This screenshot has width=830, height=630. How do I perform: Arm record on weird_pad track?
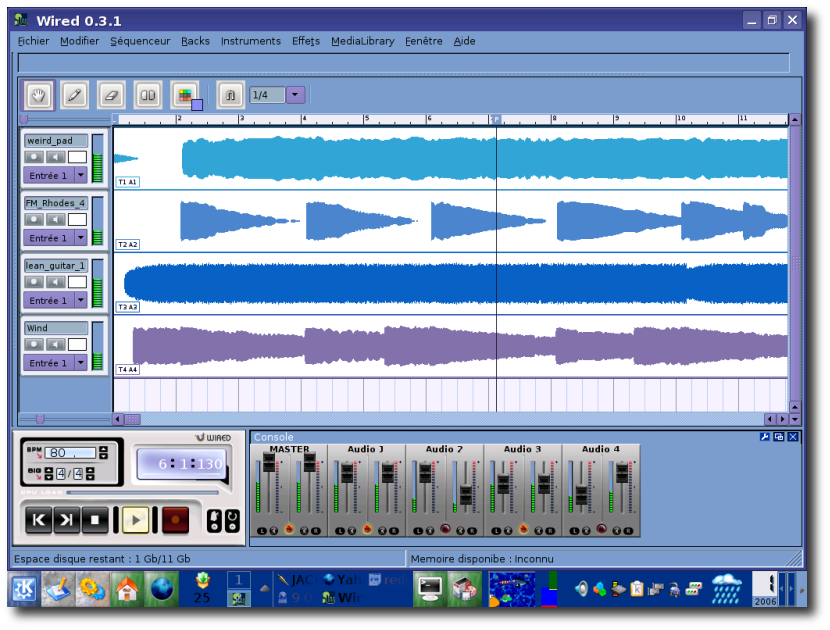(34, 157)
